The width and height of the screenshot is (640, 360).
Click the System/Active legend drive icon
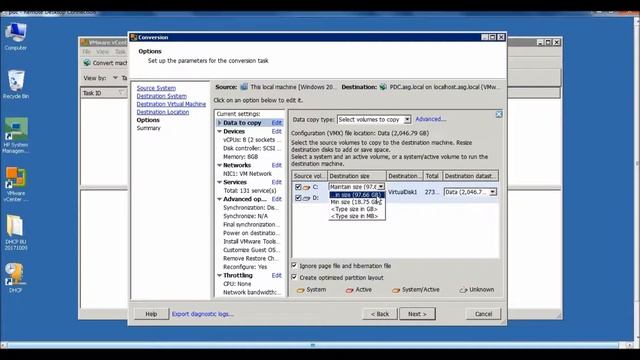click(396, 290)
